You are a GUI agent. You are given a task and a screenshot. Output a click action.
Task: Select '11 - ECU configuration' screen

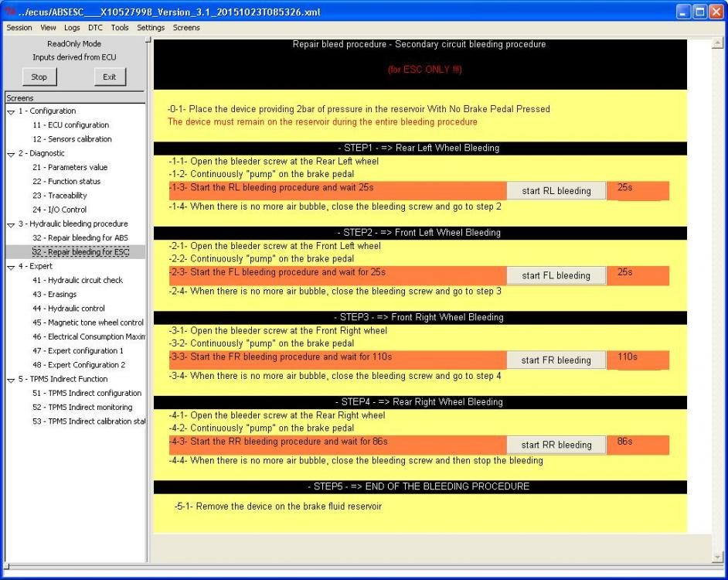click(70, 125)
